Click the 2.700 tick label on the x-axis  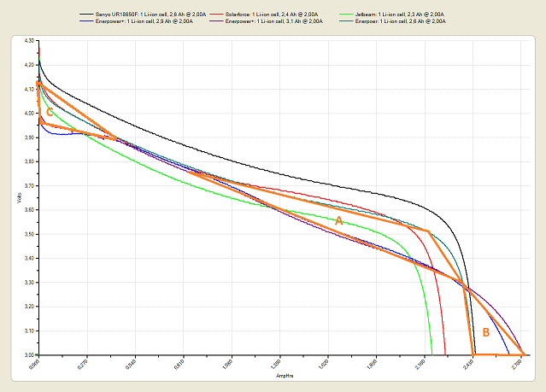point(518,365)
